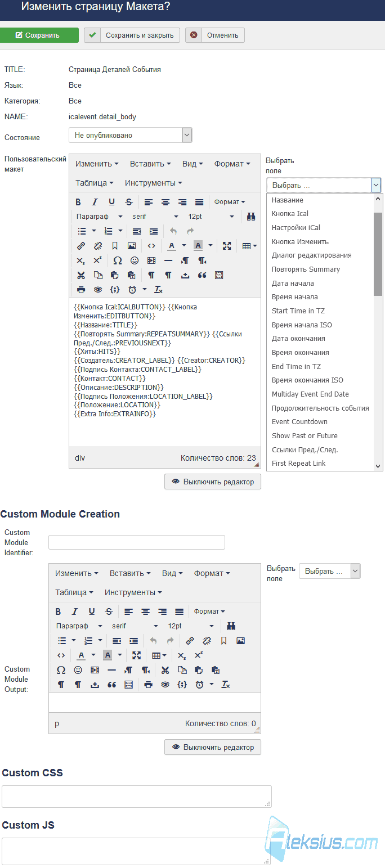Image resolution: width=385 pixels, height=868 pixels.
Task: Toggle bold in the upper editor toolbar
Action: click(78, 202)
